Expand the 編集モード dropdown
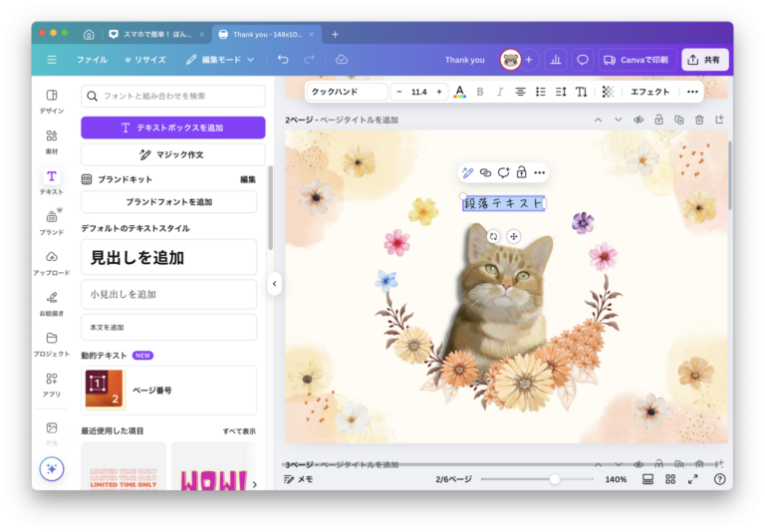 [220, 60]
